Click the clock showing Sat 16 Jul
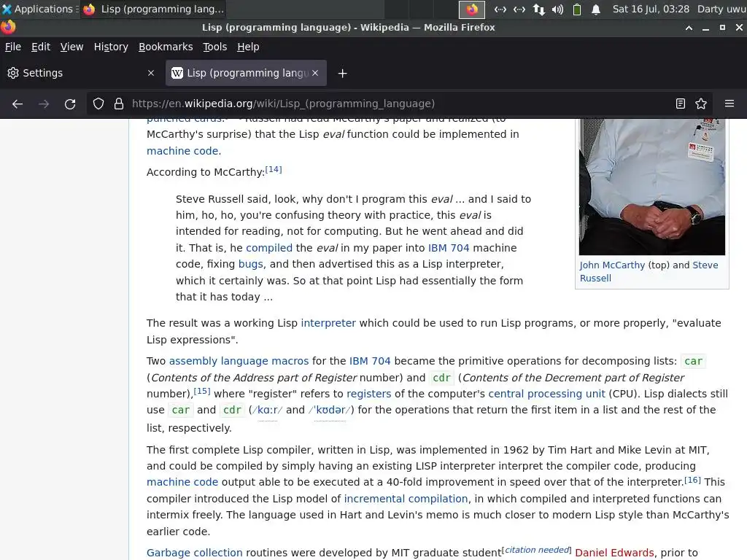747x560 pixels. click(651, 9)
